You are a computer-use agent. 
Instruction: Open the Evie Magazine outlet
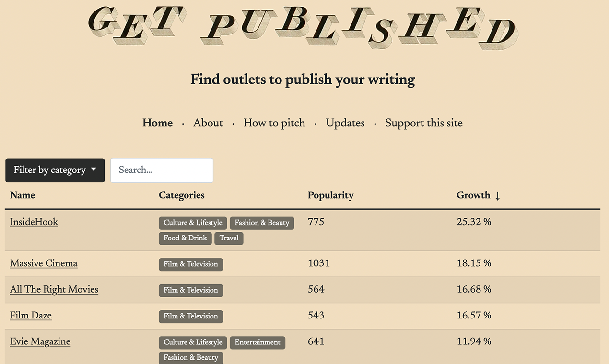point(40,341)
